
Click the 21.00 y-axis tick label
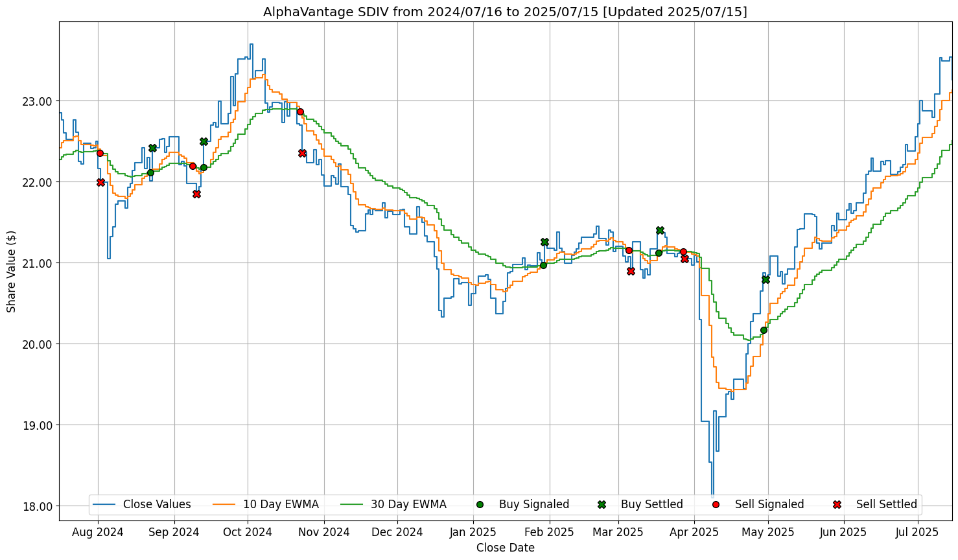pyautogui.click(x=40, y=263)
